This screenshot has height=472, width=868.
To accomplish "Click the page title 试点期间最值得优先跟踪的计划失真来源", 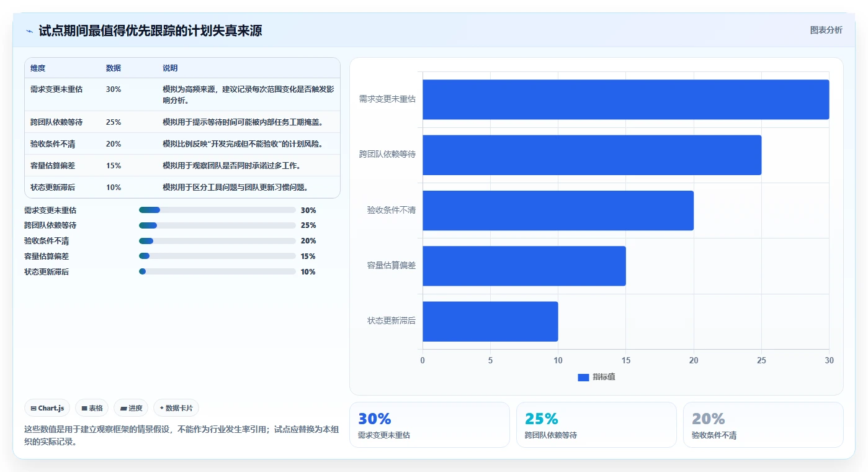I will coord(150,30).
